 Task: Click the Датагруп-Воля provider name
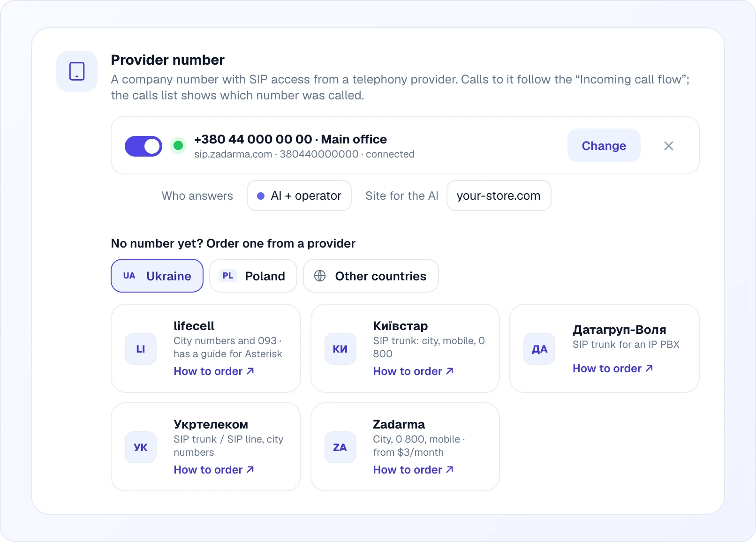coord(620,330)
